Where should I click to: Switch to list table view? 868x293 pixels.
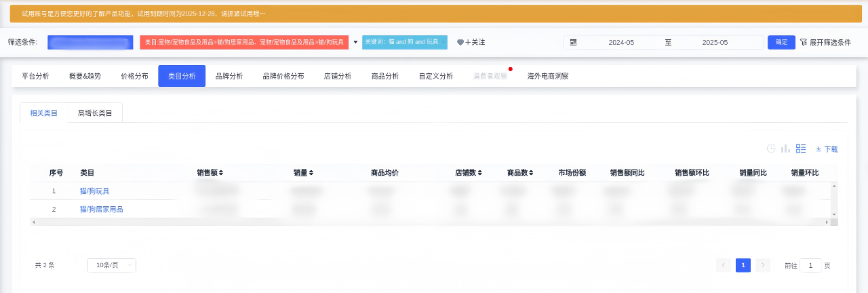point(801,149)
